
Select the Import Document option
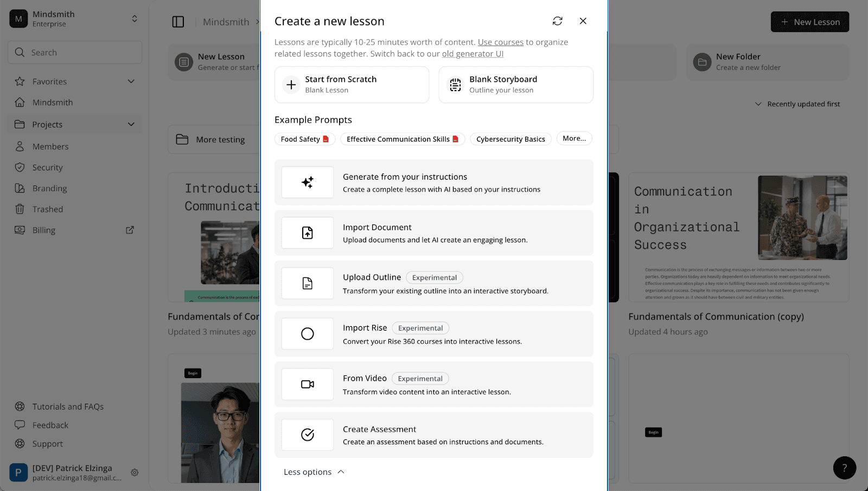coord(434,233)
